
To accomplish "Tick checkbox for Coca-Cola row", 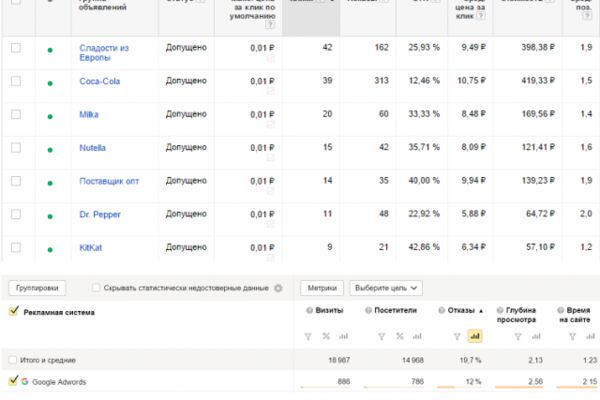I will click(x=16, y=81).
